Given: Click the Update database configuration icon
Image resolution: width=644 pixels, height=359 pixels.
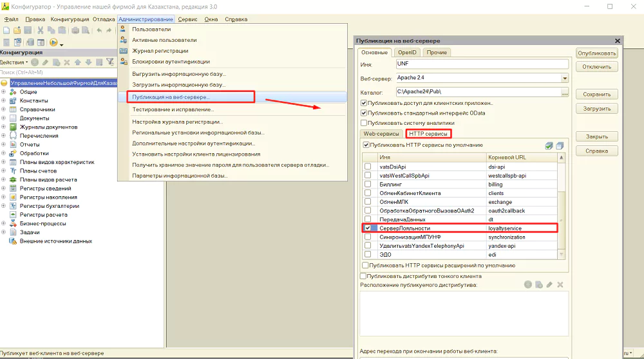Looking at the screenshot, I should click(x=30, y=42).
